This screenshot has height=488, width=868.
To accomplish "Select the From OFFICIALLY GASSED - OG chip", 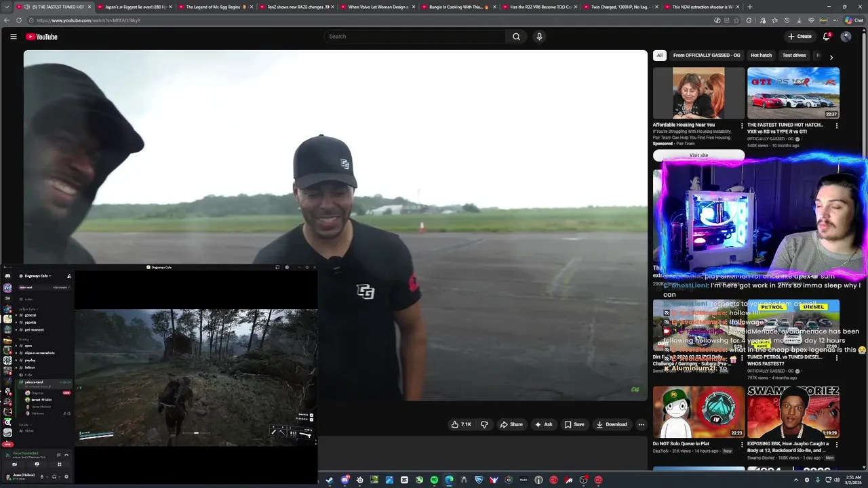I will (x=707, y=56).
